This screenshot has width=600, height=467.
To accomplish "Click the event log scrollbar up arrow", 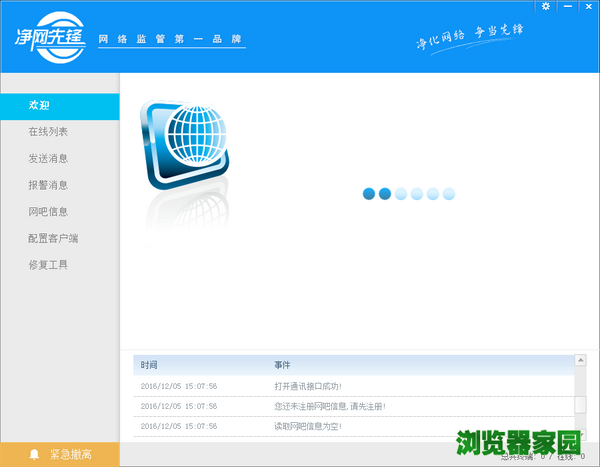I will click(x=580, y=359).
